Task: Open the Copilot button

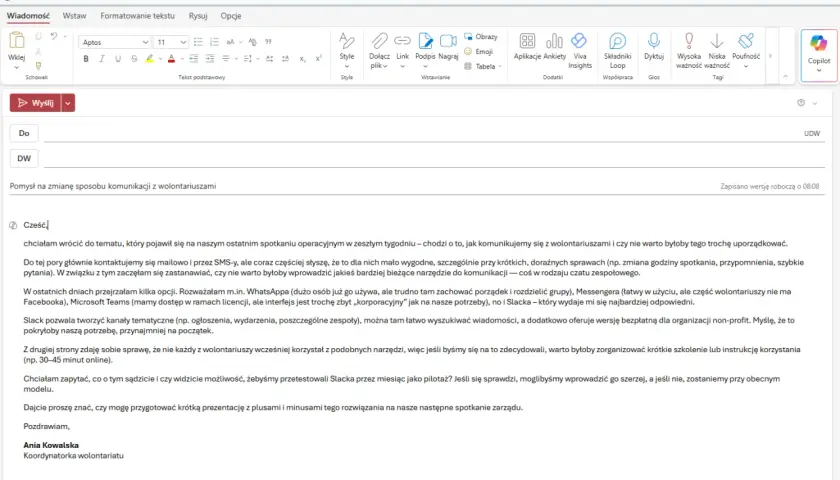Action: coord(819,55)
